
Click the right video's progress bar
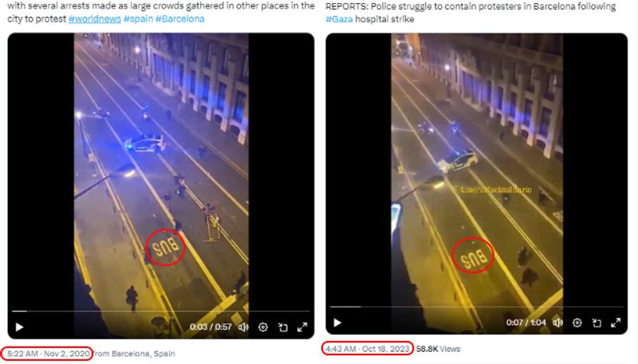pyautogui.click(x=476, y=307)
